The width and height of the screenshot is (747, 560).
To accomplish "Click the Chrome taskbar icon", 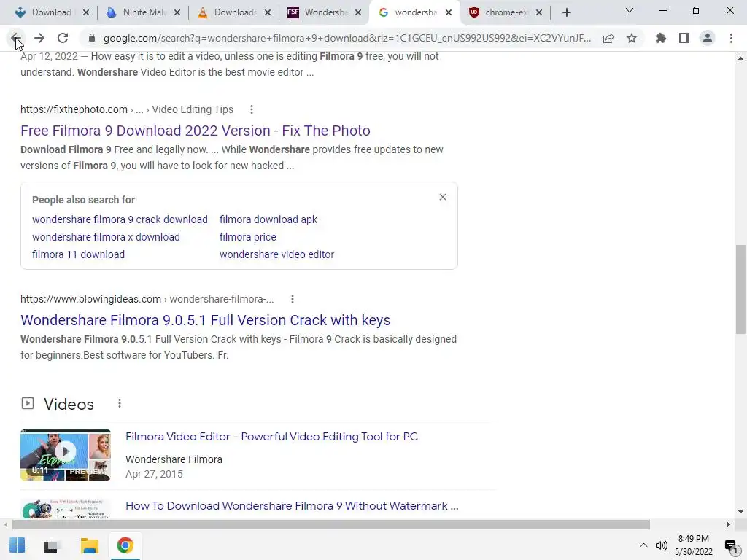I will pyautogui.click(x=125, y=545).
